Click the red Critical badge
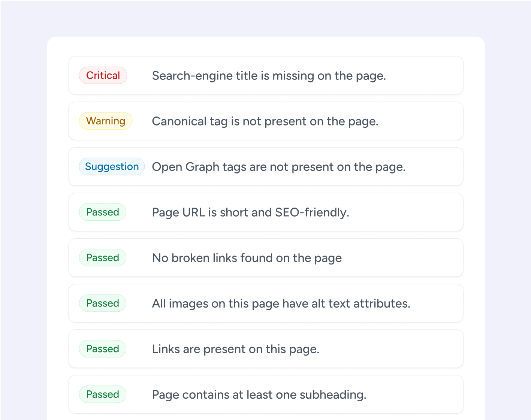 pyautogui.click(x=103, y=75)
